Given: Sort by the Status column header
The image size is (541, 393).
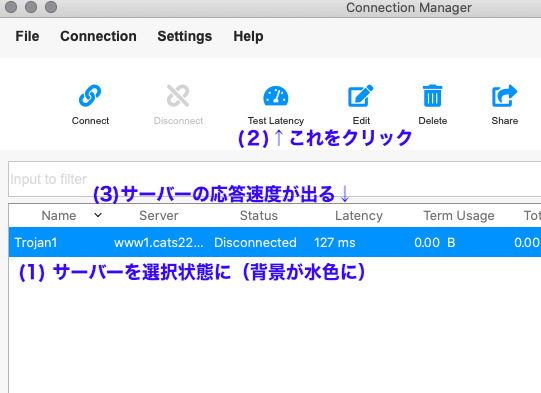Looking at the screenshot, I should coord(259,216).
